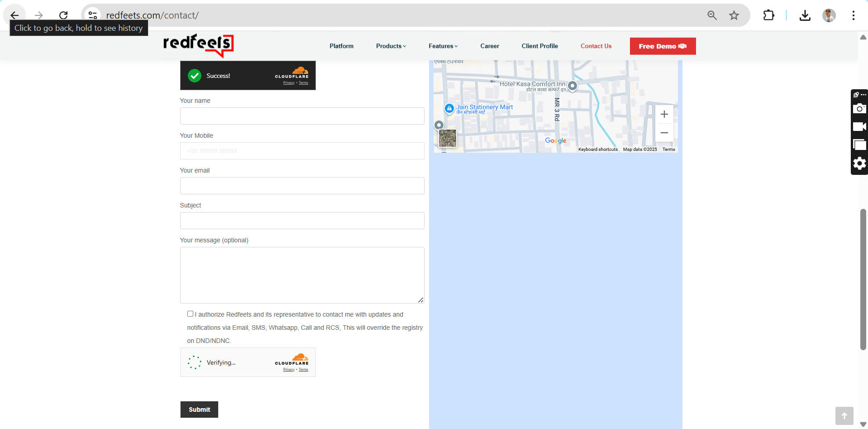Click into the Your name field

(x=302, y=116)
